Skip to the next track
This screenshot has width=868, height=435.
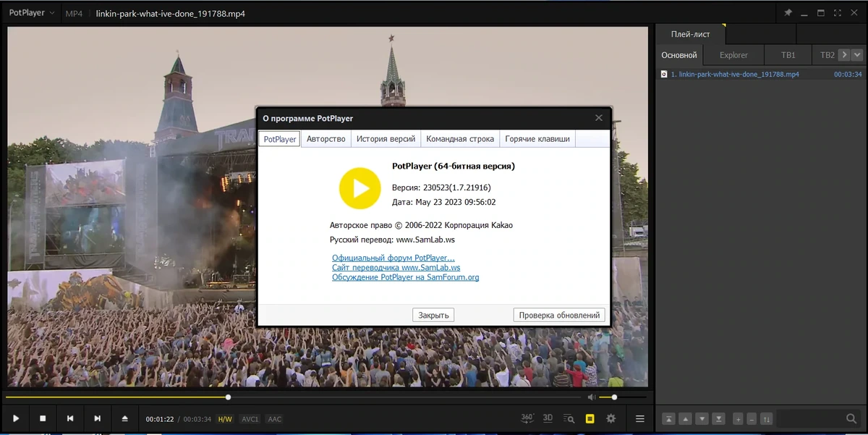pyautogui.click(x=97, y=418)
